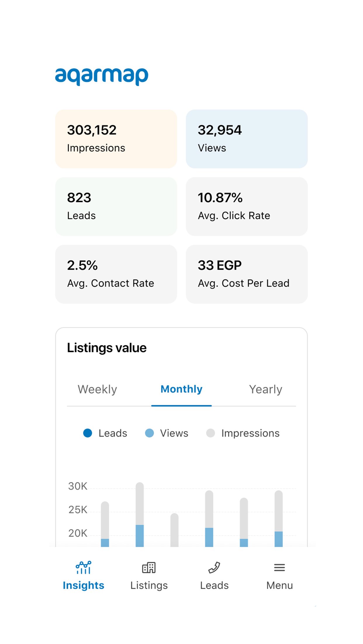The image size is (363, 644).
Task: Tap the Leads phone icon
Action: (x=214, y=568)
